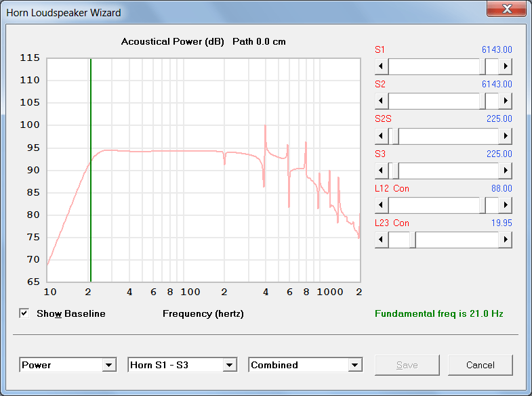Click the S2 slider right arrow
This screenshot has width=532, height=396.
pyautogui.click(x=506, y=101)
